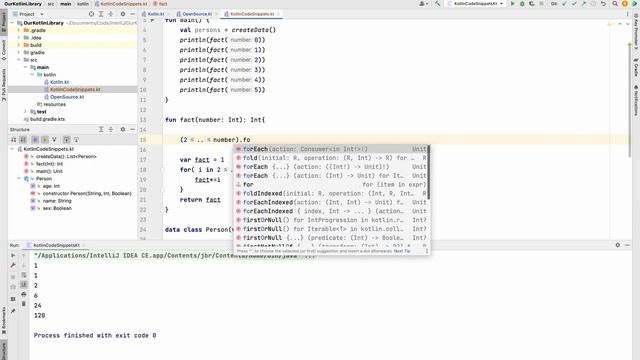This screenshot has width=640, height=360.
Task: Open Kotlin.kt in the project tree
Action: tap(60, 82)
